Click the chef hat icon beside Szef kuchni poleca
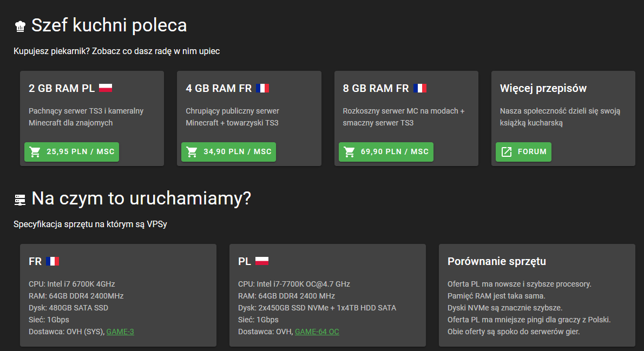Viewport: 644px width, 351px height. tap(20, 27)
